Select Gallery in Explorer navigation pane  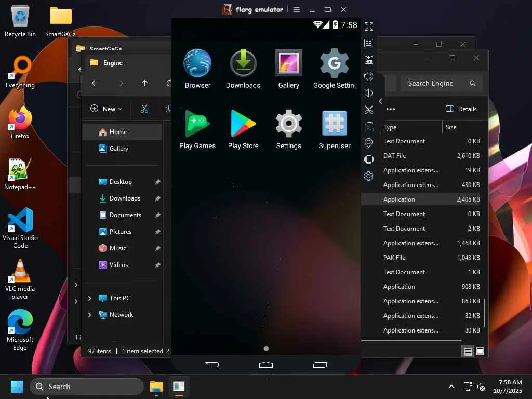pyautogui.click(x=122, y=148)
